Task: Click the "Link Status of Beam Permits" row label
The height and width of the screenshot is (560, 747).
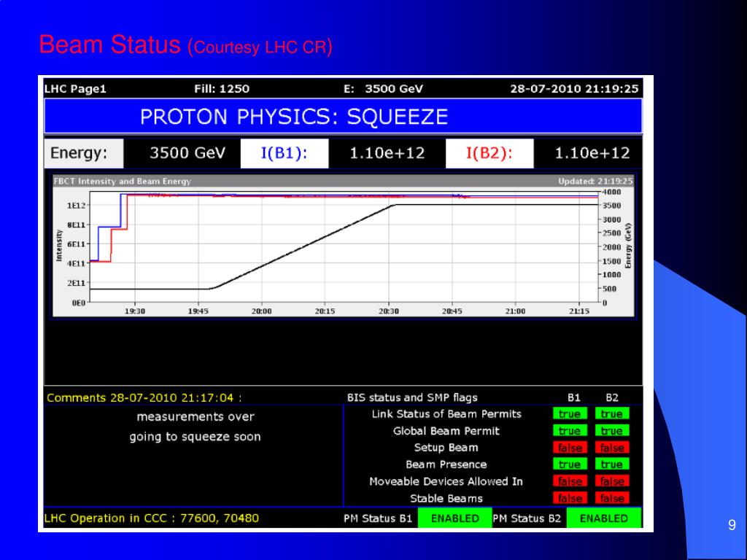Action: (x=446, y=414)
